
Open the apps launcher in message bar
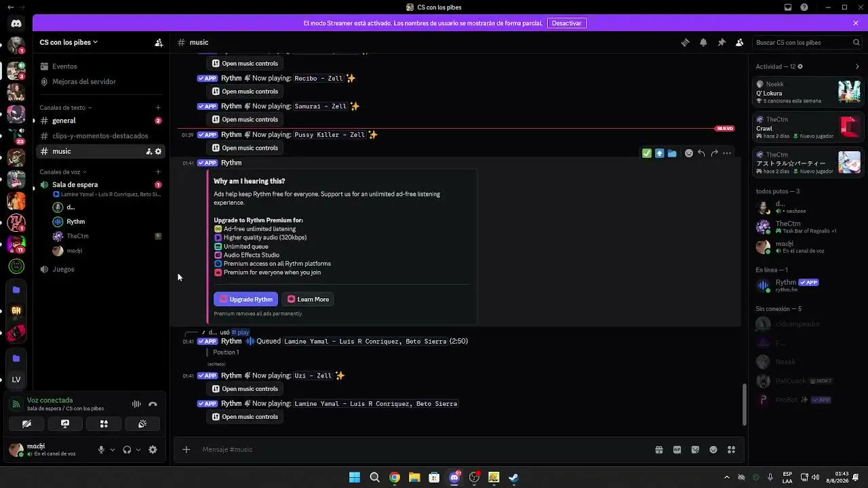(x=731, y=449)
